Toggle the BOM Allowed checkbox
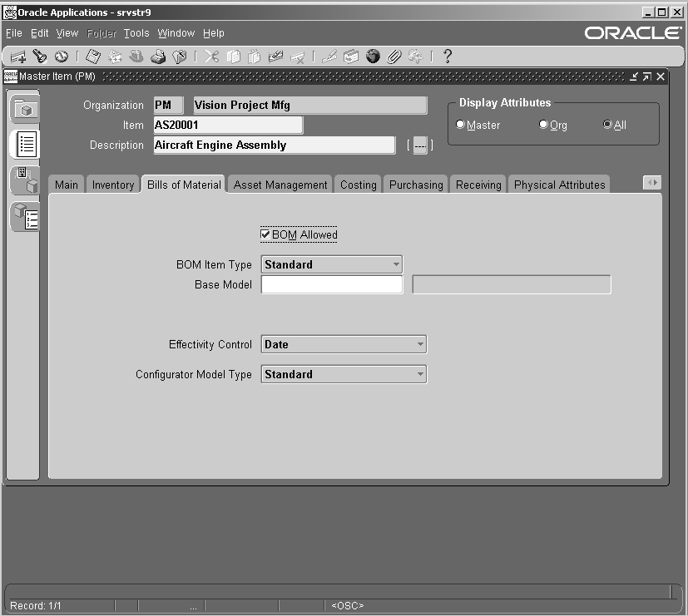 [265, 234]
